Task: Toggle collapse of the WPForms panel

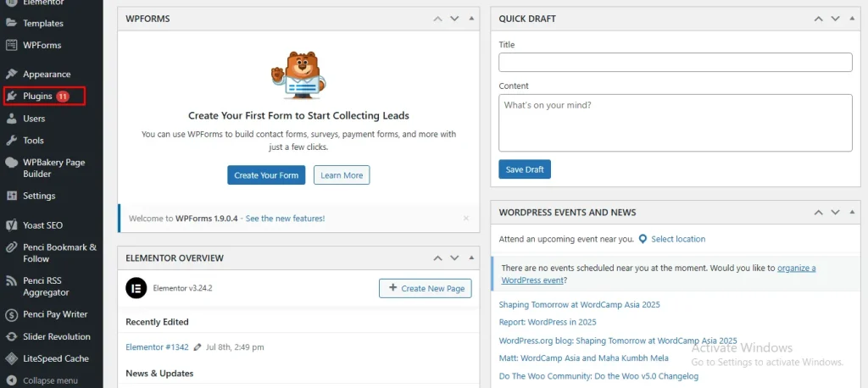Action: pos(471,19)
